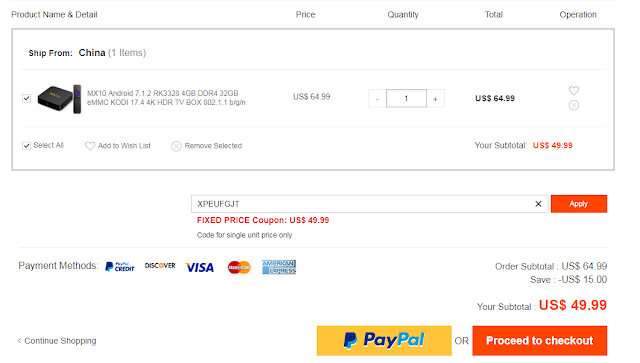
Task: Select the American Express icon
Action: click(279, 267)
